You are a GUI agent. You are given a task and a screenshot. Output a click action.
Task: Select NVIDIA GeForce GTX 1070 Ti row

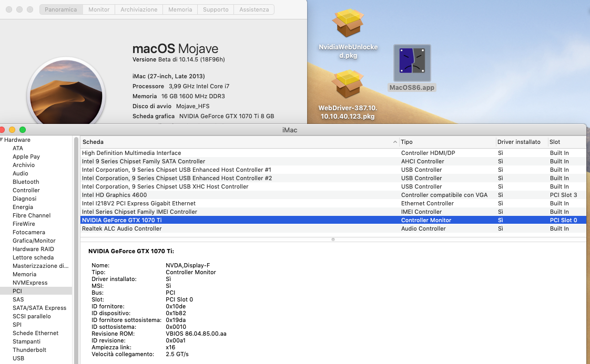(x=333, y=220)
